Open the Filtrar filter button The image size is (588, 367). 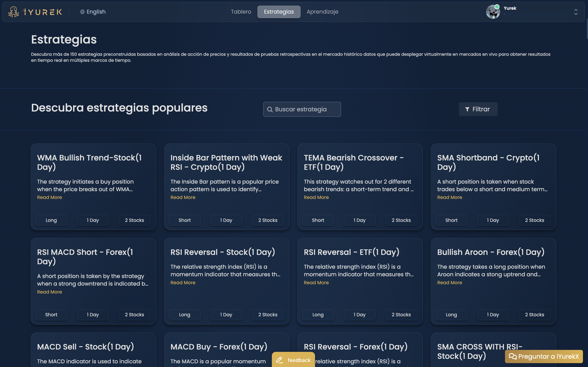click(x=478, y=109)
